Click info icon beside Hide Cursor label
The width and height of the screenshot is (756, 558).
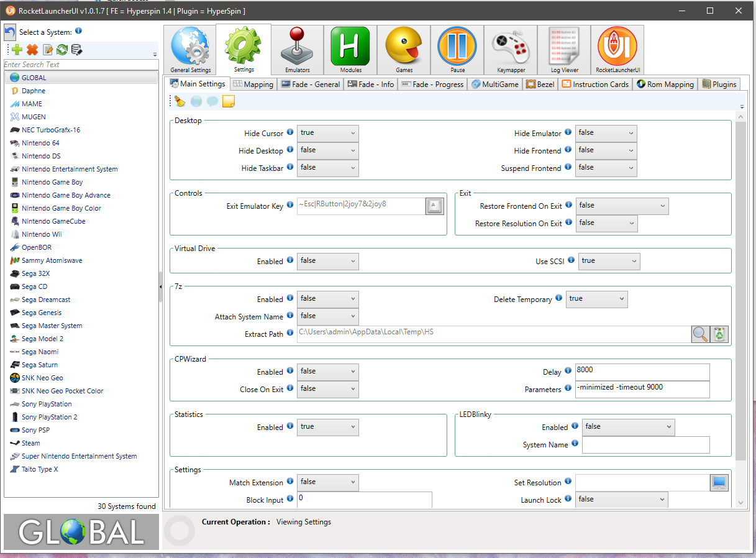pyautogui.click(x=290, y=133)
